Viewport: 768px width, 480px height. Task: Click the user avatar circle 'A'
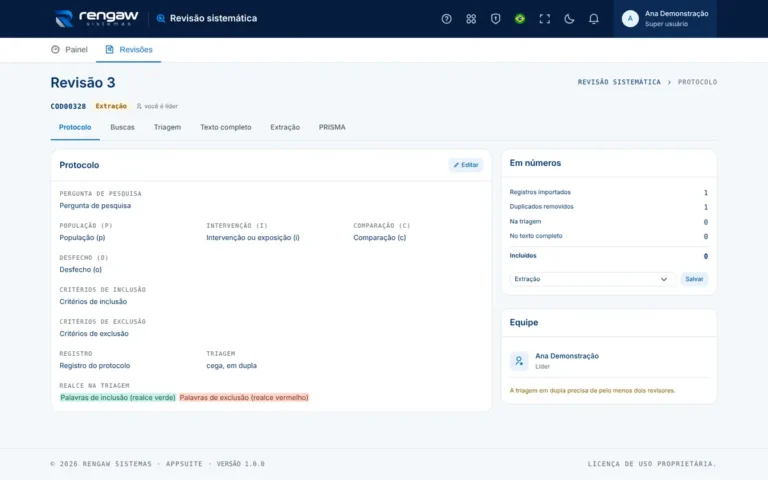point(630,19)
